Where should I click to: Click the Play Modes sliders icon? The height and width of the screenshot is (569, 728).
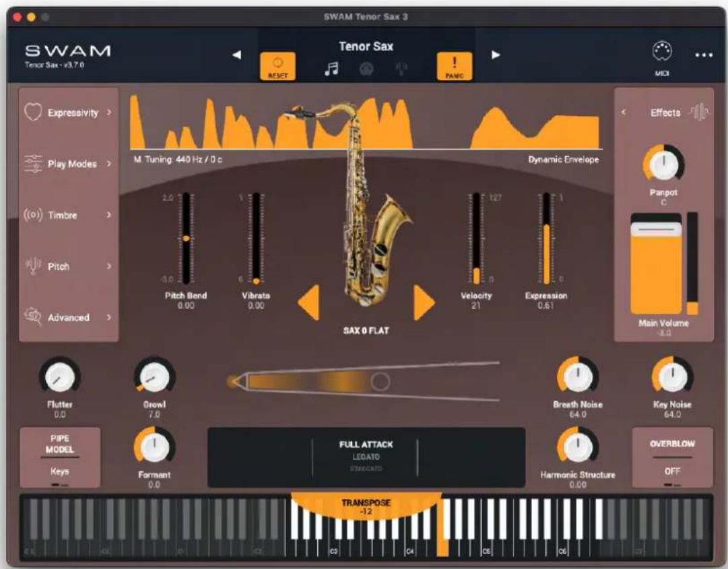33,164
